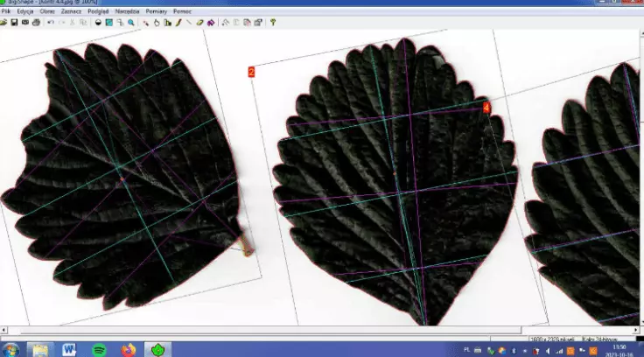Open the Pomiary menu

(x=154, y=11)
